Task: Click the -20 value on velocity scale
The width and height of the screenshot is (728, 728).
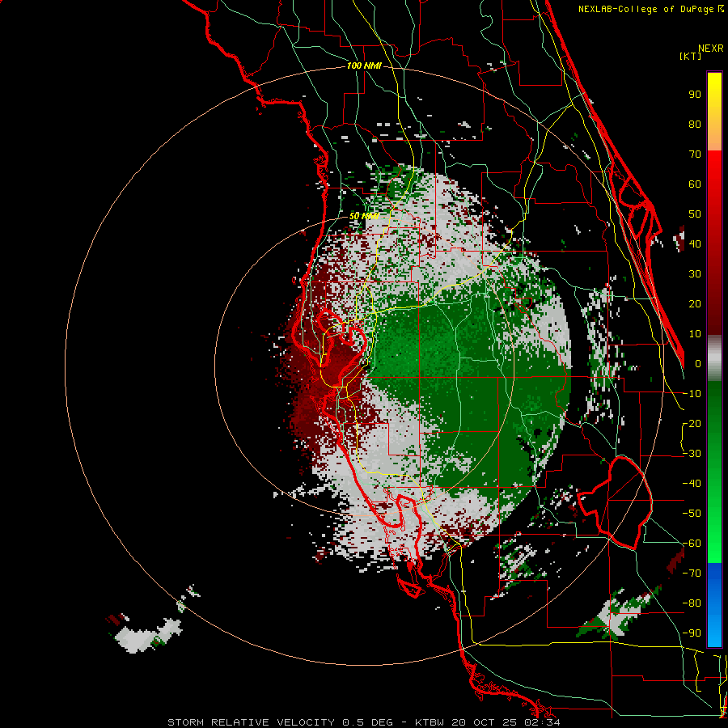Action: point(692,423)
